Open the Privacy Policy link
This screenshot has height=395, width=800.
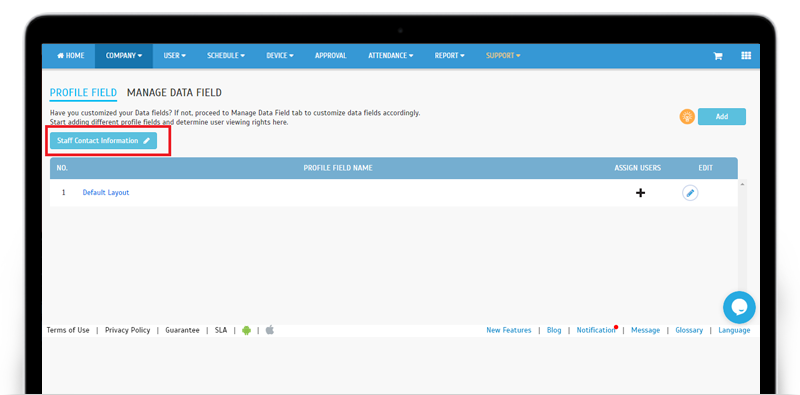click(x=128, y=330)
